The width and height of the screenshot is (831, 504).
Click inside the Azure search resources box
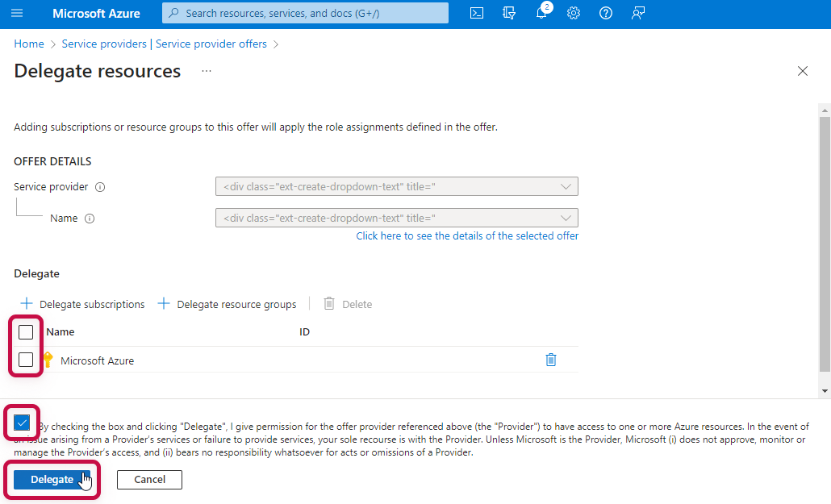[x=305, y=13]
